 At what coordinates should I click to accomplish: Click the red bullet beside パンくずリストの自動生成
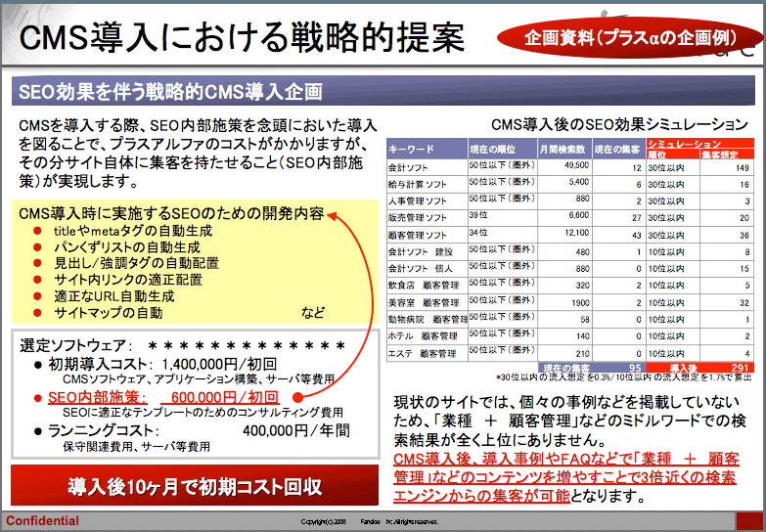[x=37, y=247]
